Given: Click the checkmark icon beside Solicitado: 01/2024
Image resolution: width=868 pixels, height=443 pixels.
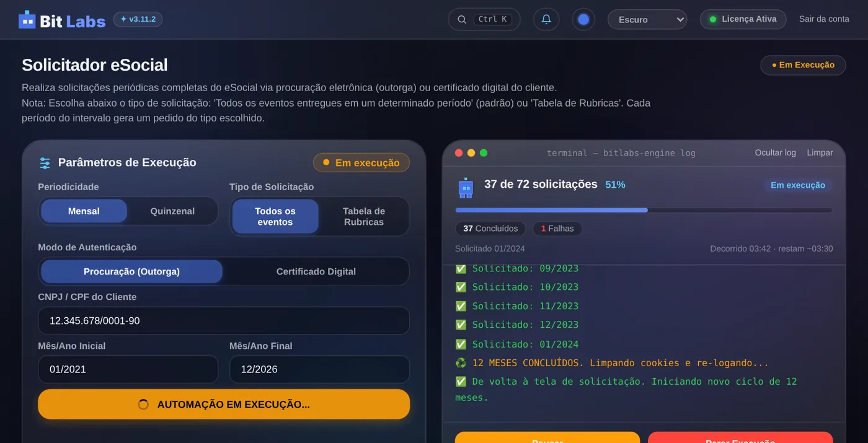Looking at the screenshot, I should (x=461, y=344).
